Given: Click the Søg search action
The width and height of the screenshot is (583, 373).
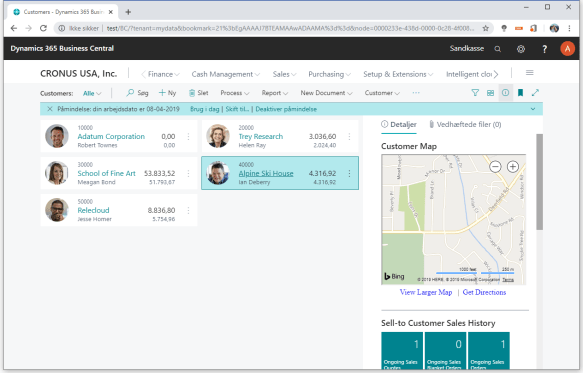Looking at the screenshot, I should pyautogui.click(x=138, y=93).
